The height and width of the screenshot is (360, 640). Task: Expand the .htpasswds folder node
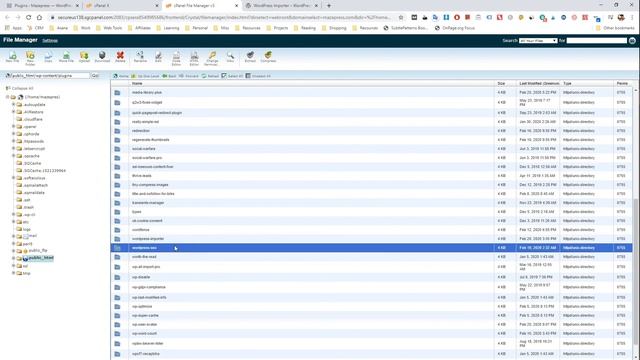pos(13,141)
